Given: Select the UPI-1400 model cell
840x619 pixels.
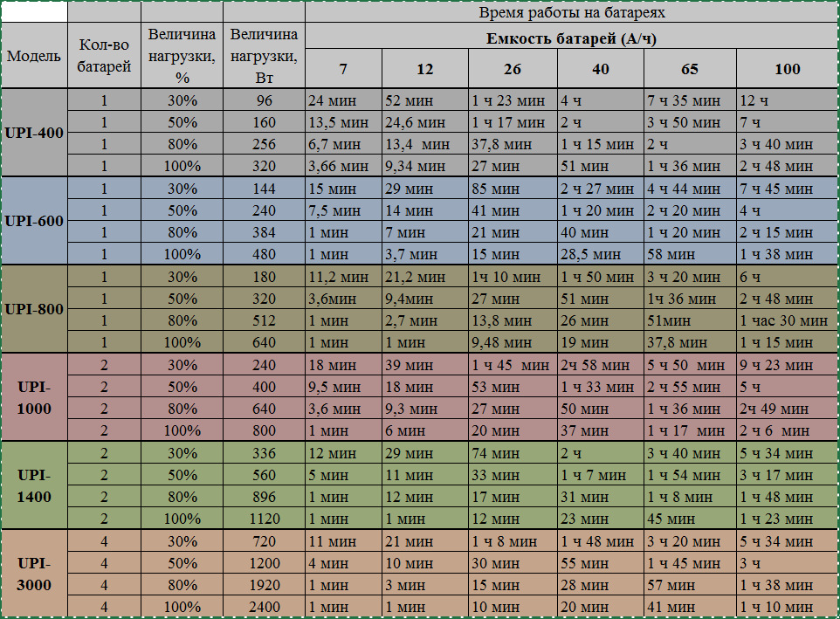Looking at the screenshot, I should click(x=34, y=485).
